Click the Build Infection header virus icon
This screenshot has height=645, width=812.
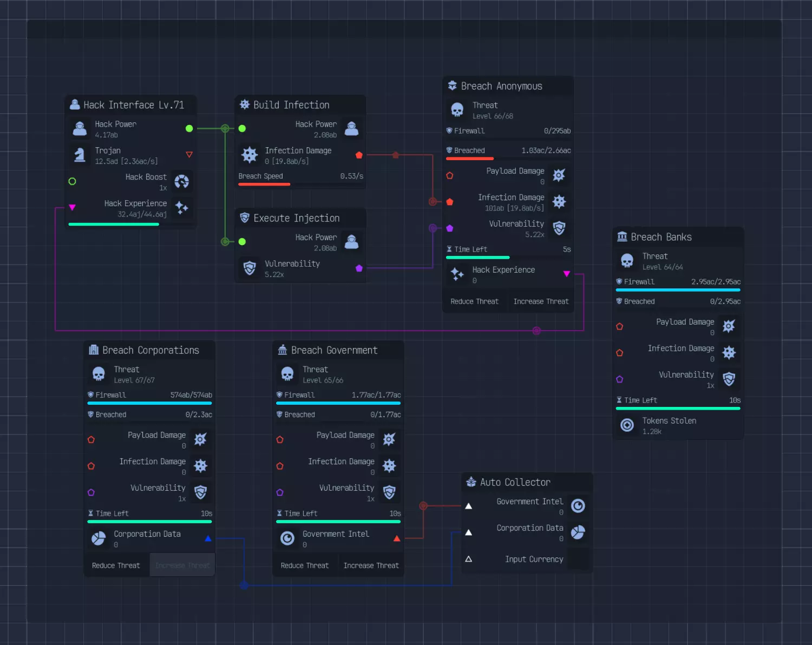pyautogui.click(x=245, y=104)
